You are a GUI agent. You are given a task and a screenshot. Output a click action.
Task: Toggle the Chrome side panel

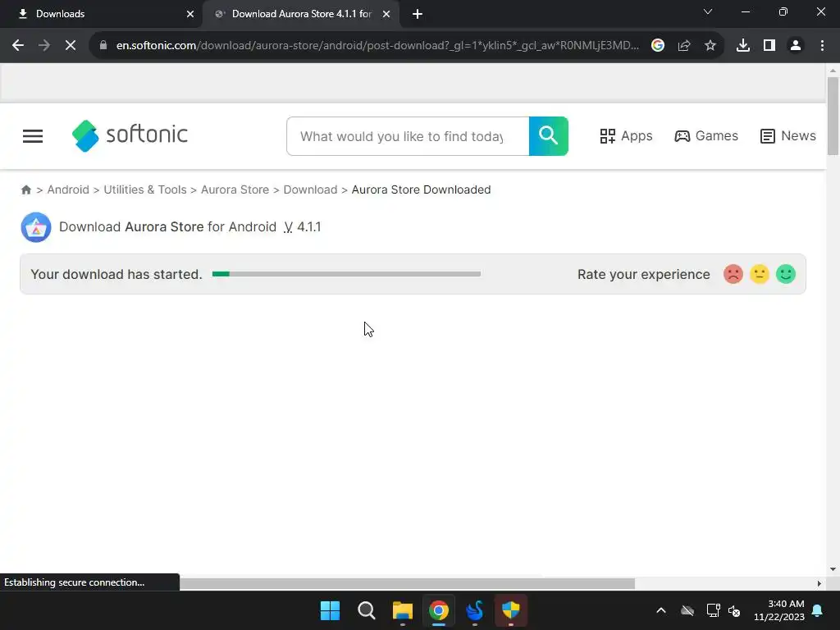[769, 46]
